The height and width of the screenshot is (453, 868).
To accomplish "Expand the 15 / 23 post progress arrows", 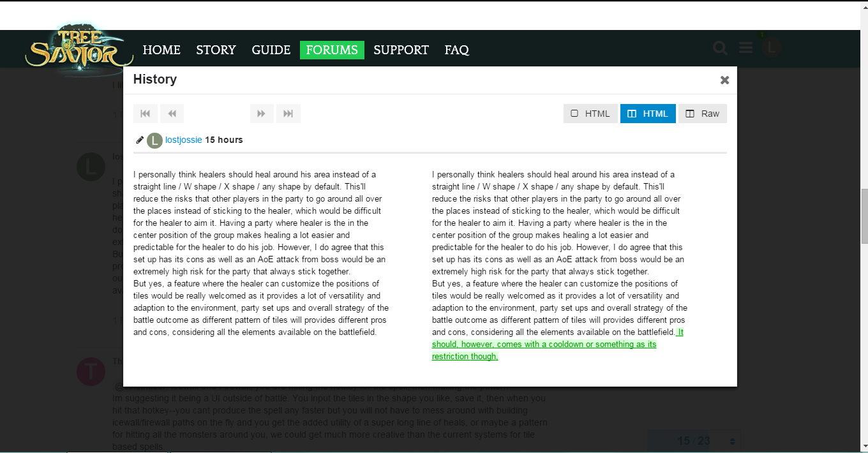I will [732, 441].
